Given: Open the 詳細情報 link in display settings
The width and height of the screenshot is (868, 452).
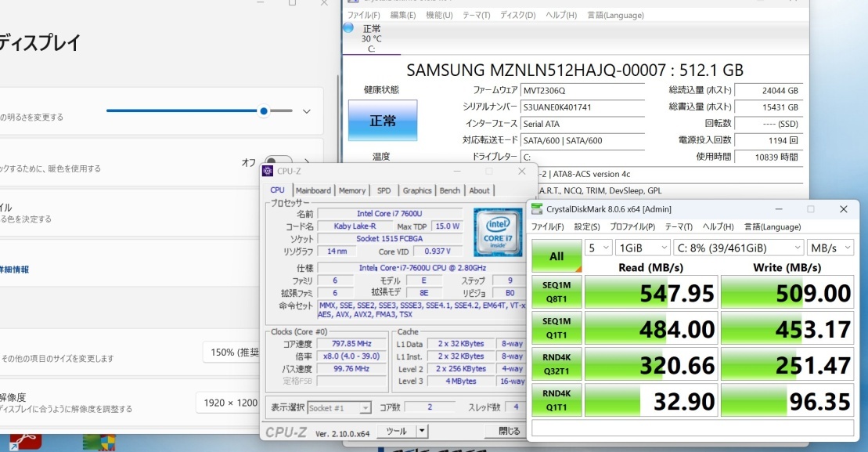Looking at the screenshot, I should pyautogui.click(x=14, y=269).
